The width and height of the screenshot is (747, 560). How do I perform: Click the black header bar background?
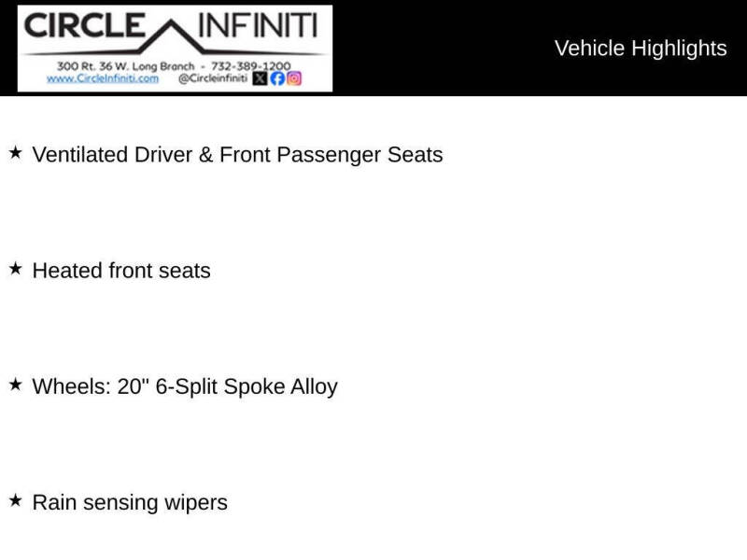pos(443,48)
